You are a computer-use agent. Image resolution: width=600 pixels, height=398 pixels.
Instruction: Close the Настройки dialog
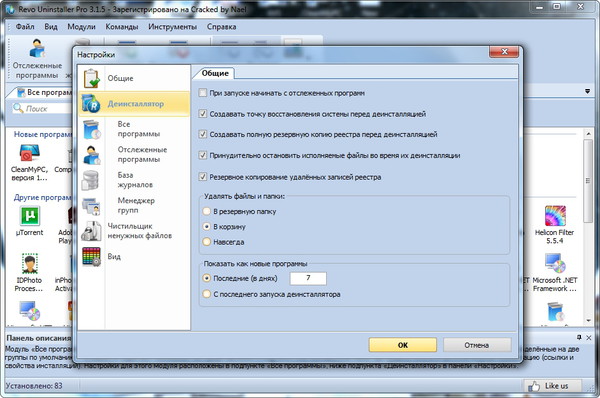click(x=504, y=52)
